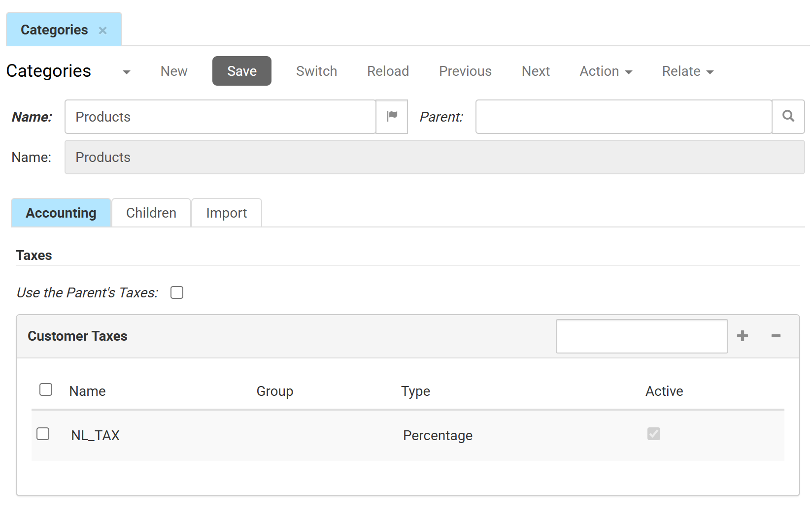Sort by the Active column header
The width and height of the screenshot is (812, 515).
pos(664,391)
